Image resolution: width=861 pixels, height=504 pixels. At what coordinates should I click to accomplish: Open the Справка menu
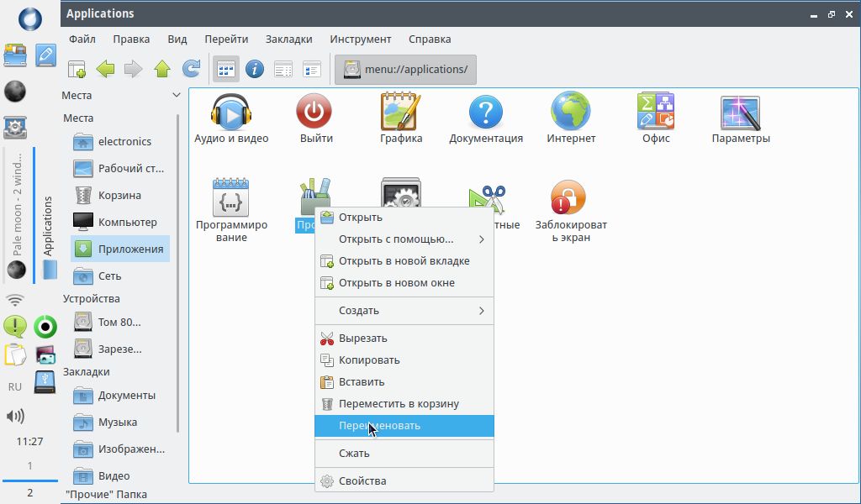pos(430,39)
